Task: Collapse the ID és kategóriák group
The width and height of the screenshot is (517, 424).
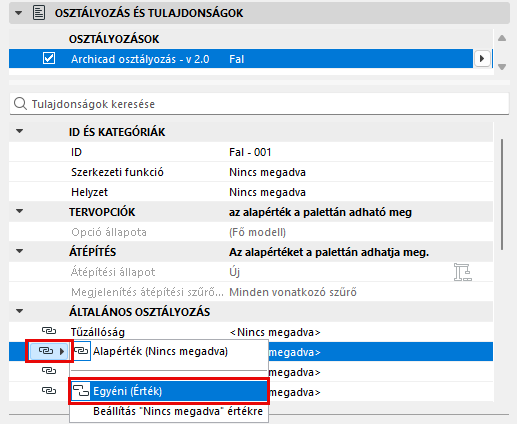Action: click(20, 131)
